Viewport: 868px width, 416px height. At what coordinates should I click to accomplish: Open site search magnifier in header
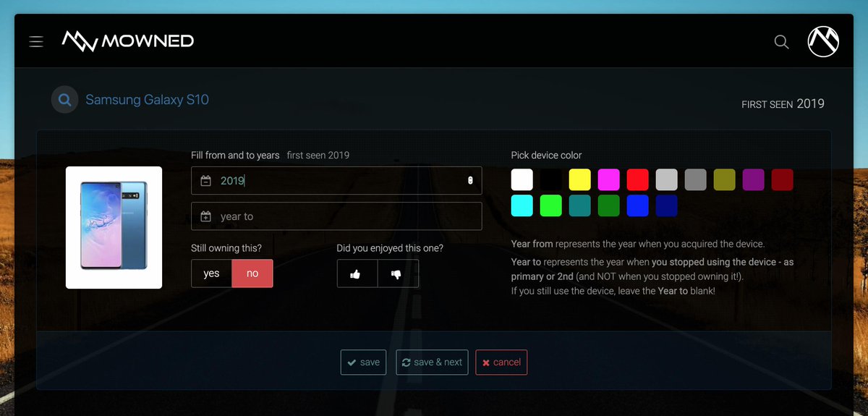(781, 42)
